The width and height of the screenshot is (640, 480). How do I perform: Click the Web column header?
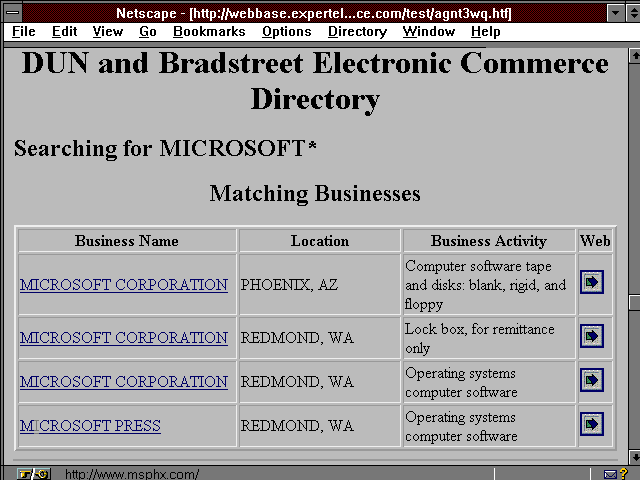[595, 241]
